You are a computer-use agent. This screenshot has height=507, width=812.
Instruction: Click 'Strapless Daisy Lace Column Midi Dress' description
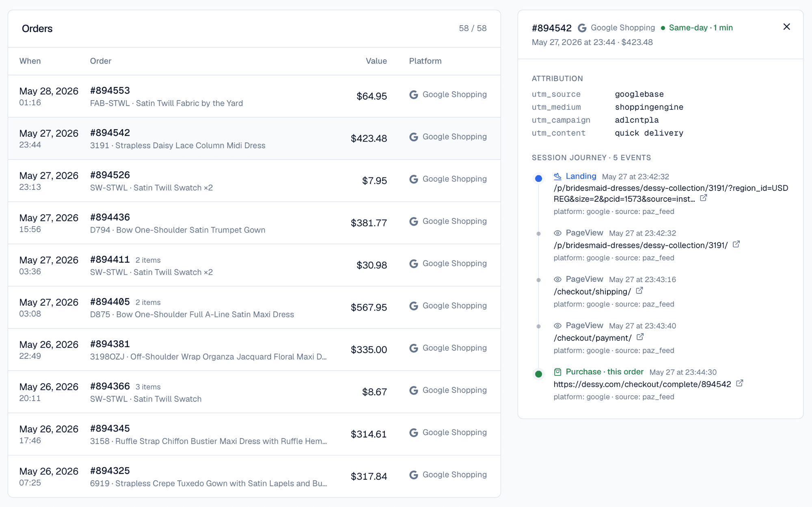[x=190, y=145]
